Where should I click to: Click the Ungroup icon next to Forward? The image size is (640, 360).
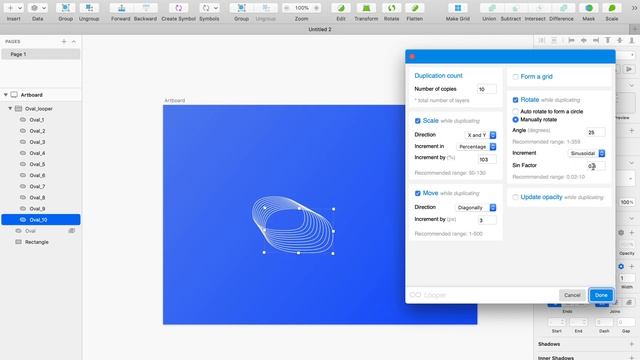[89, 8]
